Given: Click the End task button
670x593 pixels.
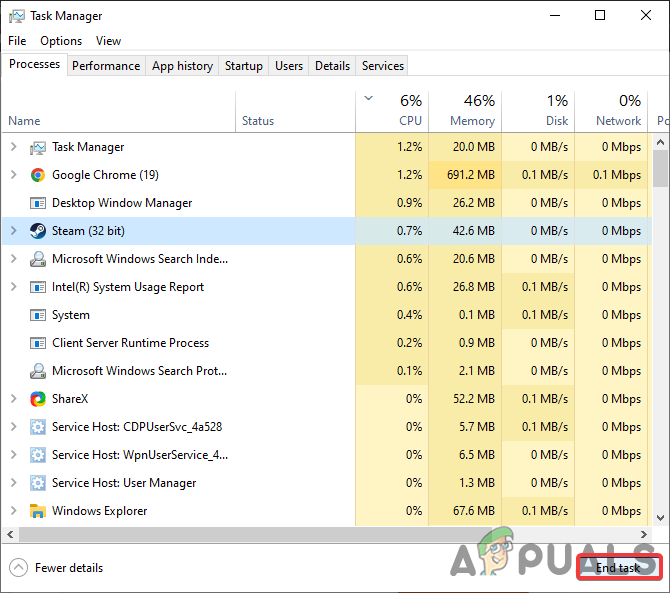Looking at the screenshot, I should (619, 568).
